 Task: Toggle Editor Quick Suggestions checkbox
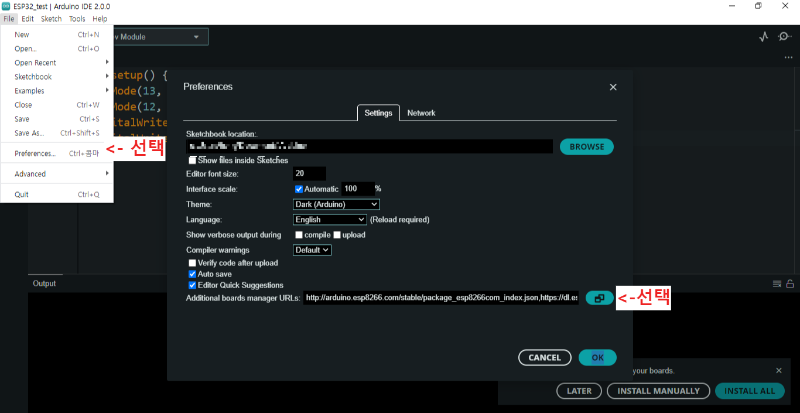[x=192, y=285]
